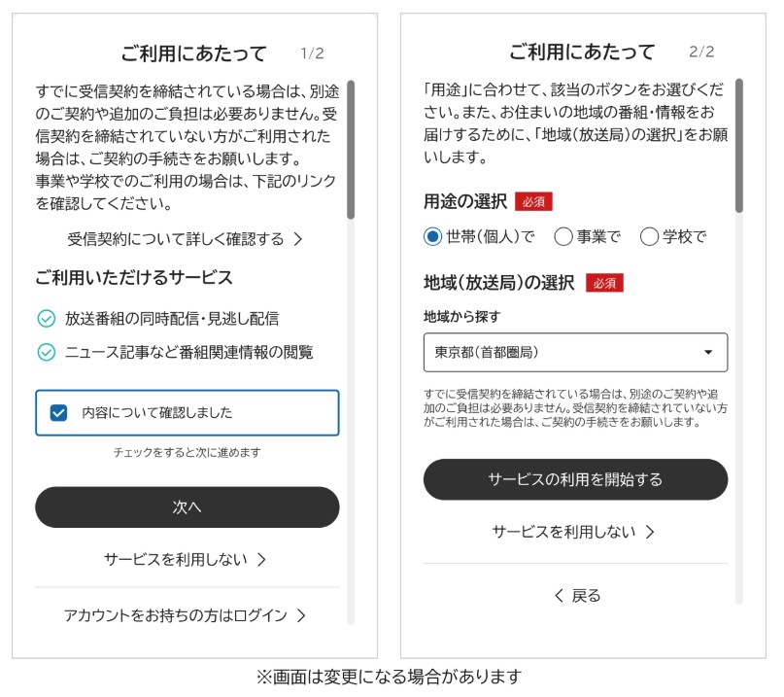Viewport: 784px width, 697px height.
Task: Click the checkmark icon beside 放送番組の同時配信・見逃し配信
Action: tap(46, 319)
